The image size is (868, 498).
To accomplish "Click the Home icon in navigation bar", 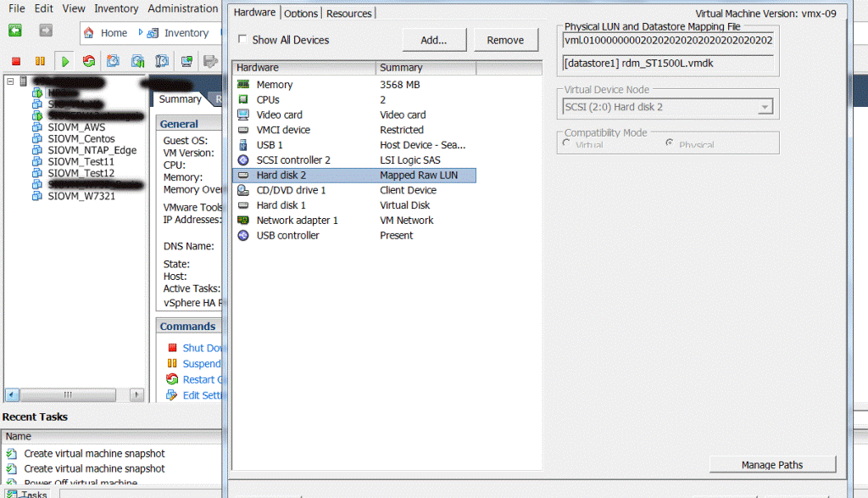I will point(88,33).
